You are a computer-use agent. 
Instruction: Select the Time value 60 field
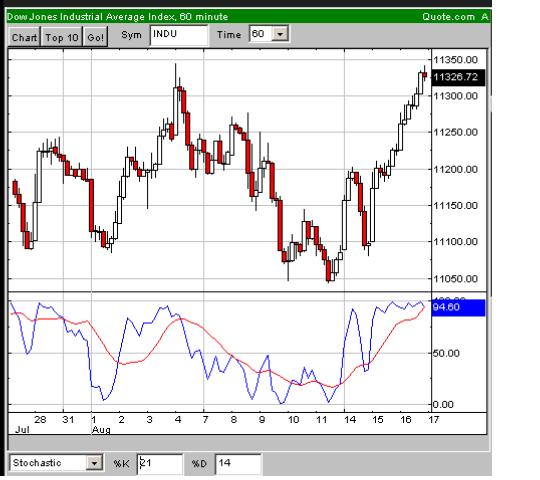click(x=261, y=34)
